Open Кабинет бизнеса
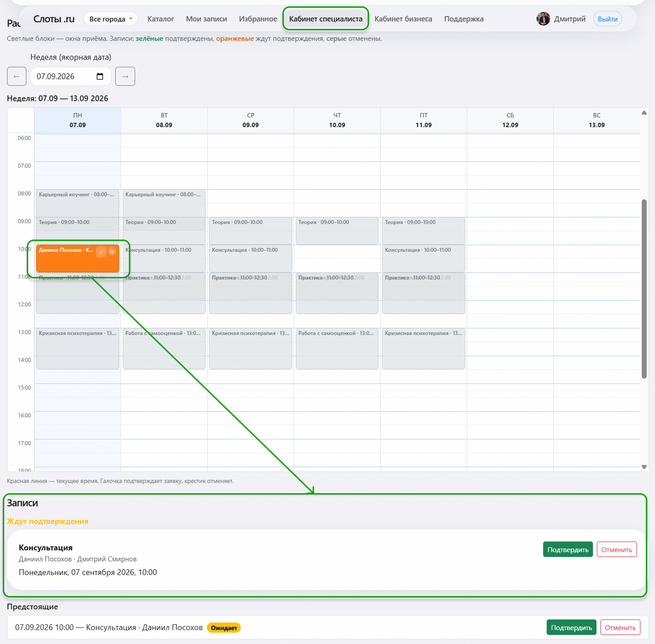The image size is (655, 644). (x=403, y=19)
